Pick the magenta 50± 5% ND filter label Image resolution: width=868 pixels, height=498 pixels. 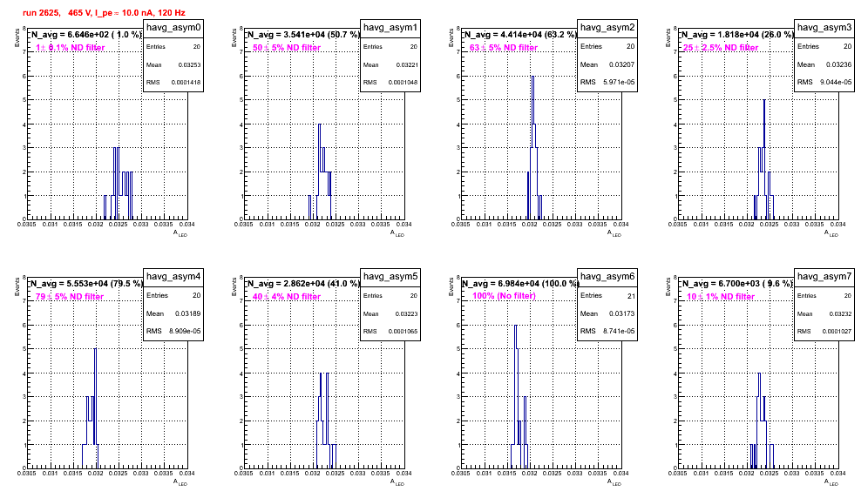pos(287,48)
